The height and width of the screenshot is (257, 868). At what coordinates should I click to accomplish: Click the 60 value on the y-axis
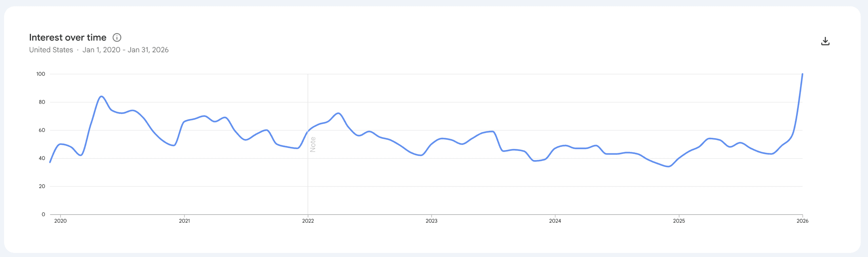pyautogui.click(x=42, y=130)
